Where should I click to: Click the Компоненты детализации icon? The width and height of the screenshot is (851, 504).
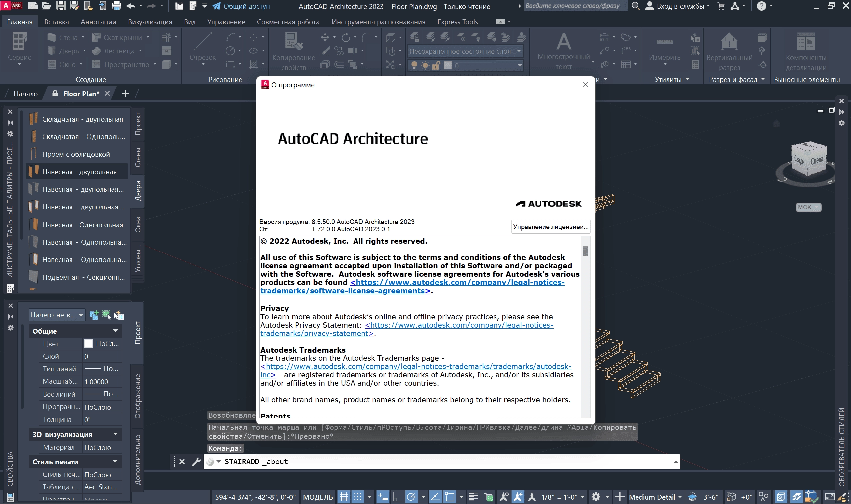(x=806, y=42)
